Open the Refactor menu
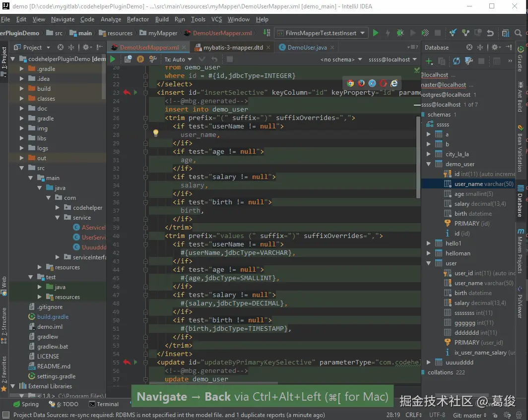528x420 pixels. click(137, 19)
